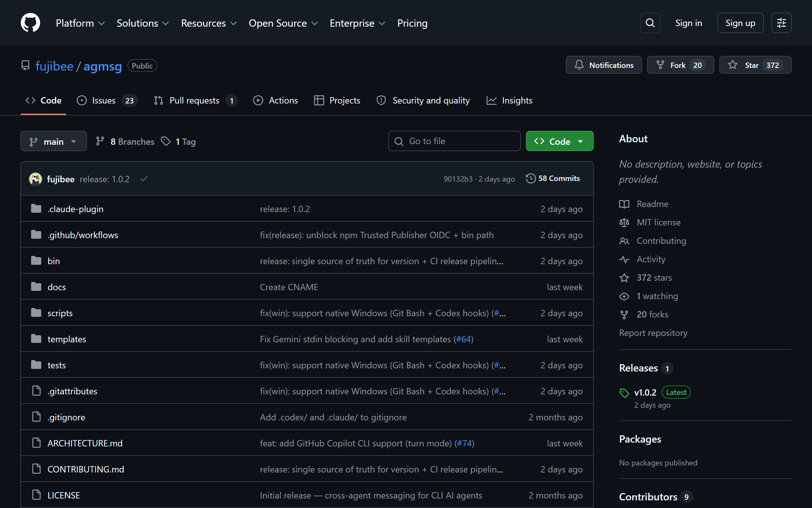812x508 pixels.
Task: Expand the Resources menu
Action: coord(209,23)
